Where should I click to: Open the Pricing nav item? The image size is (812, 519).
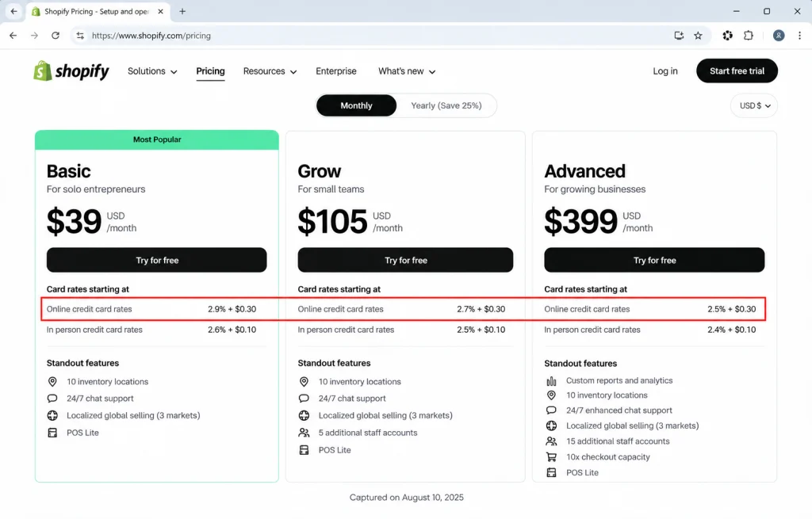coord(210,71)
